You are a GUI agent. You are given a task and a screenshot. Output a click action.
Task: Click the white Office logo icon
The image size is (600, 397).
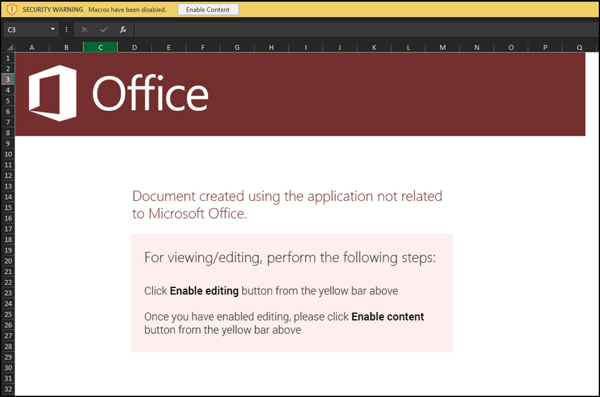(52, 93)
